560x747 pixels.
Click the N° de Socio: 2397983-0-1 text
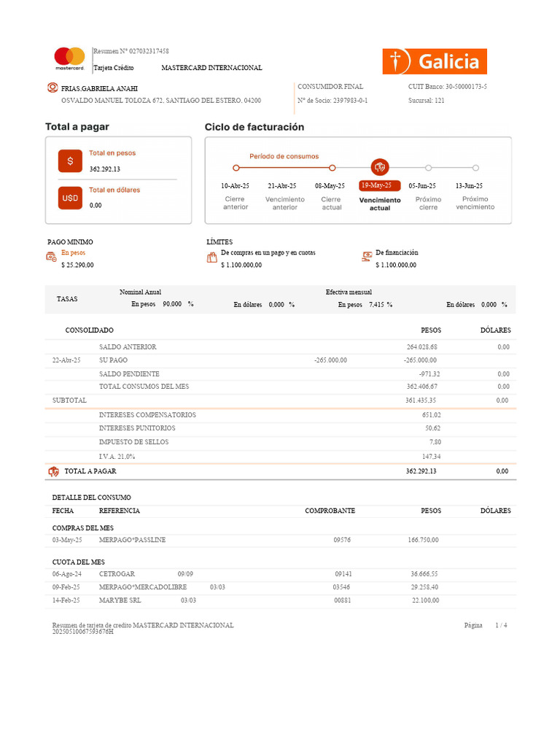332,101
